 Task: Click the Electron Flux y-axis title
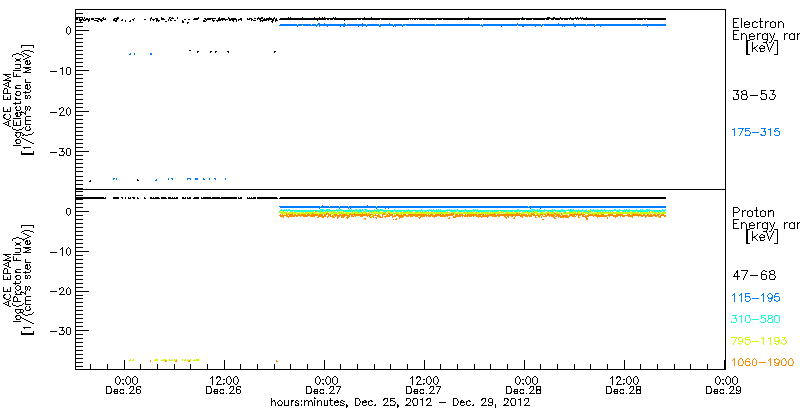(18, 98)
